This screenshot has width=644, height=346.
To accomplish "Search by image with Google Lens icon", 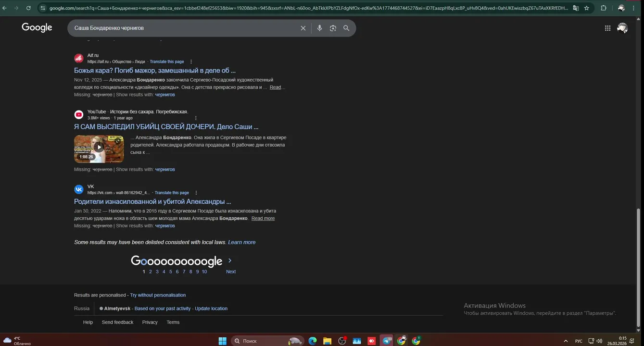I will coord(333,28).
